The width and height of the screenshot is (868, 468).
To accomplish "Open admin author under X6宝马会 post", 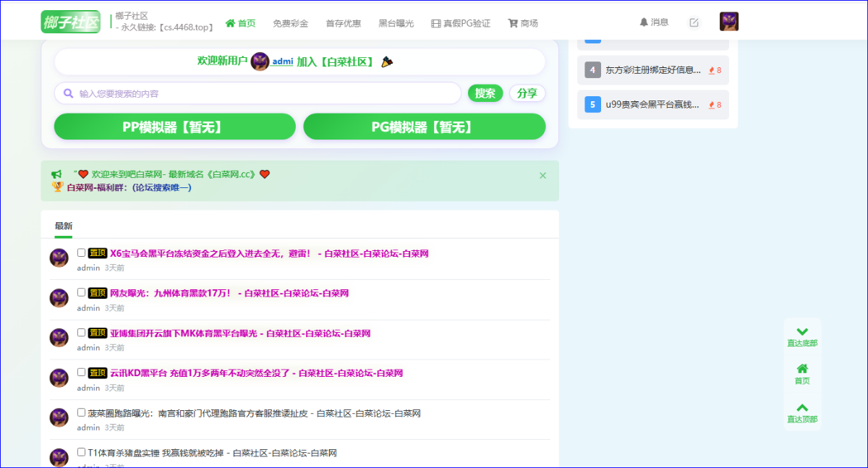I will tap(88, 268).
